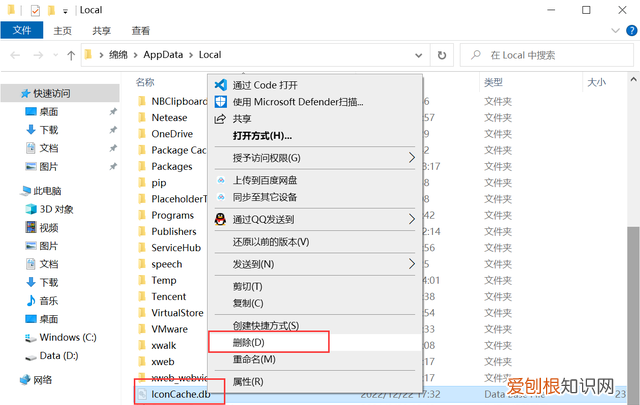Click AppData in the address breadcrumb
The image size is (640, 405).
click(x=163, y=55)
